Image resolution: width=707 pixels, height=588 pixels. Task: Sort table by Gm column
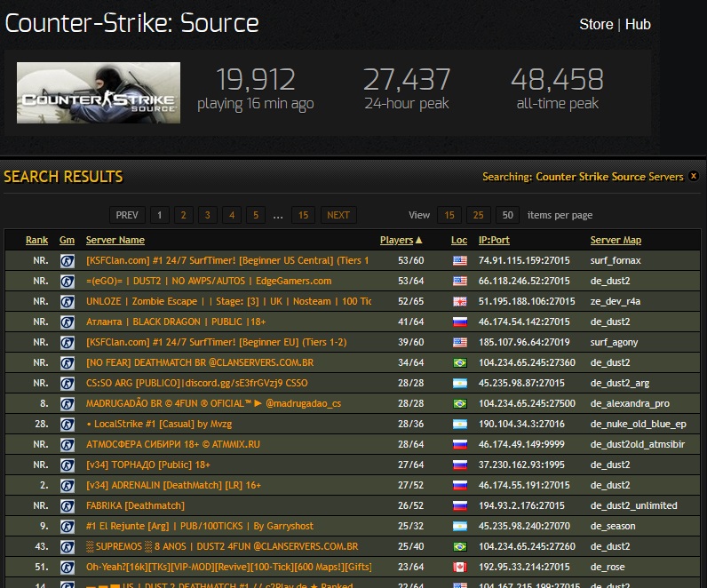tap(67, 241)
